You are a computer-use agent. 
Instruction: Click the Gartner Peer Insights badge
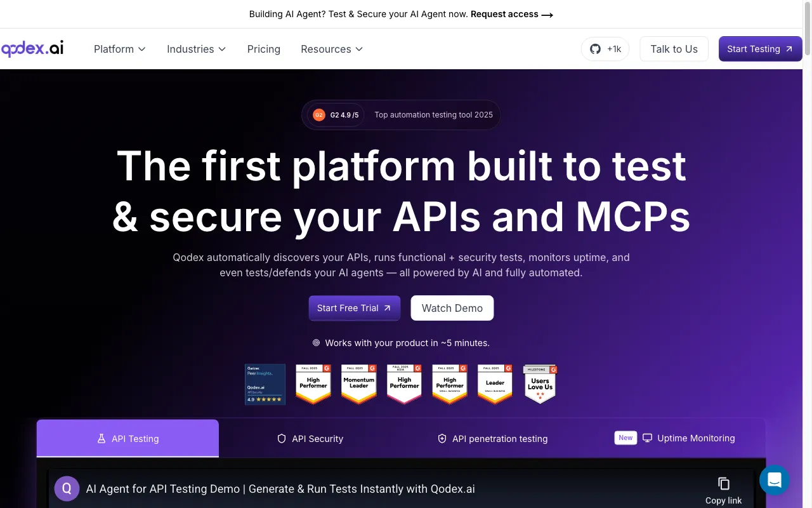click(265, 384)
